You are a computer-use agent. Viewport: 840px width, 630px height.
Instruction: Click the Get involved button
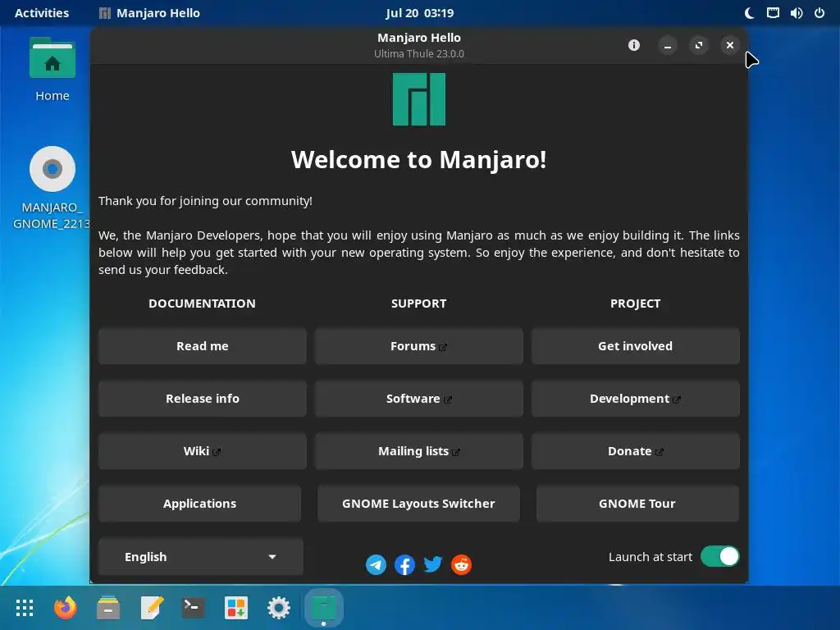(636, 346)
